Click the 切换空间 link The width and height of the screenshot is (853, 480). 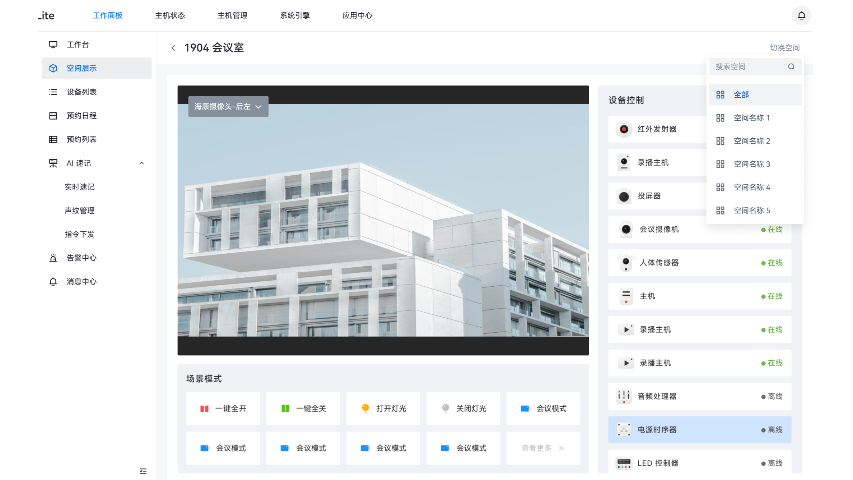click(784, 48)
